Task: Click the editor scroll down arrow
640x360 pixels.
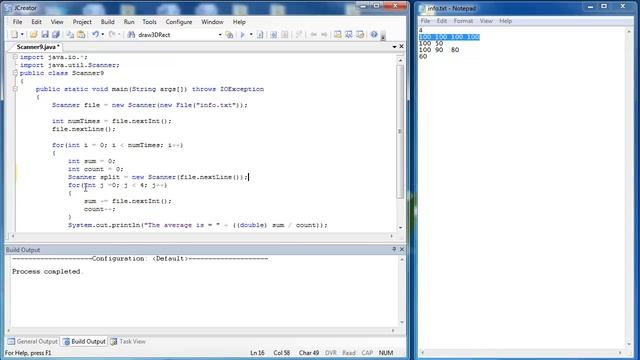Action: pyautogui.click(x=400, y=228)
